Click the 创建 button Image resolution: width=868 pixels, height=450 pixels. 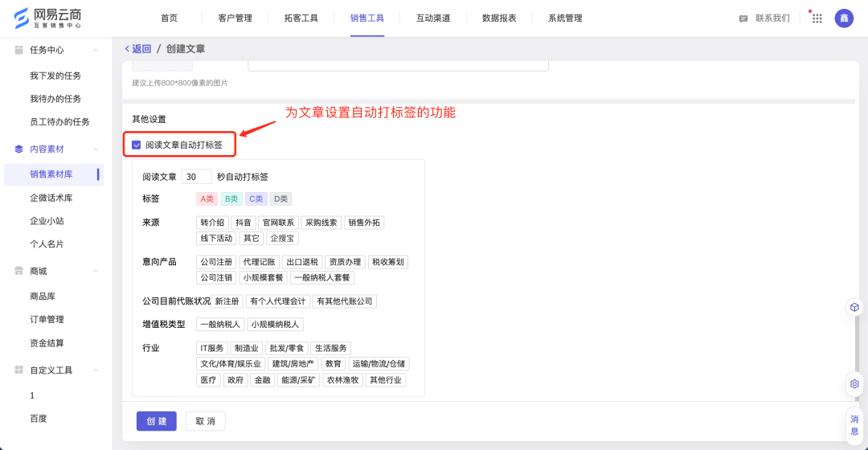(x=157, y=421)
